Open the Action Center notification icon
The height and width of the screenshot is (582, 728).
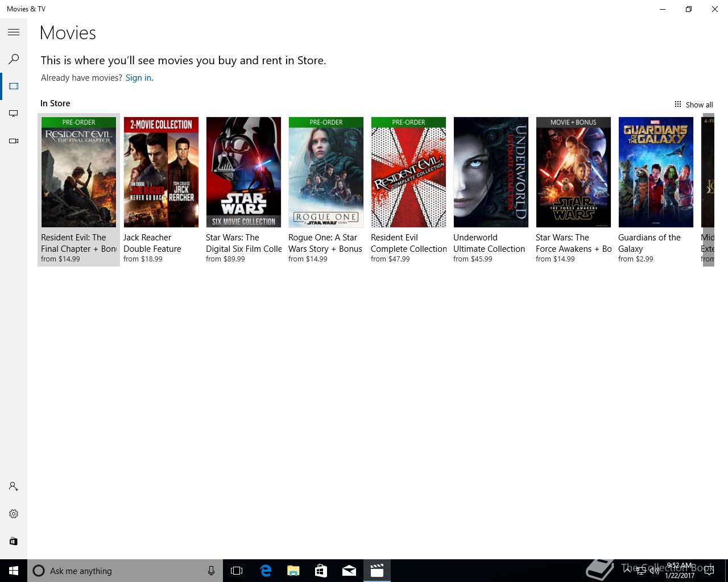[x=709, y=571]
